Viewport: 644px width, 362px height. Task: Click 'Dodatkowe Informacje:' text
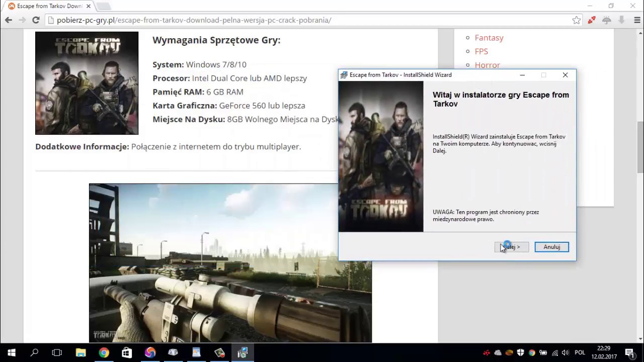(x=82, y=147)
